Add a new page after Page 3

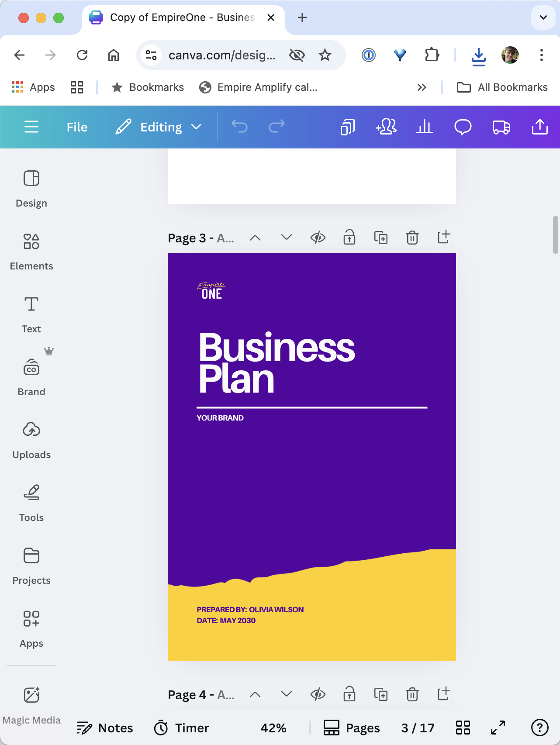444,237
